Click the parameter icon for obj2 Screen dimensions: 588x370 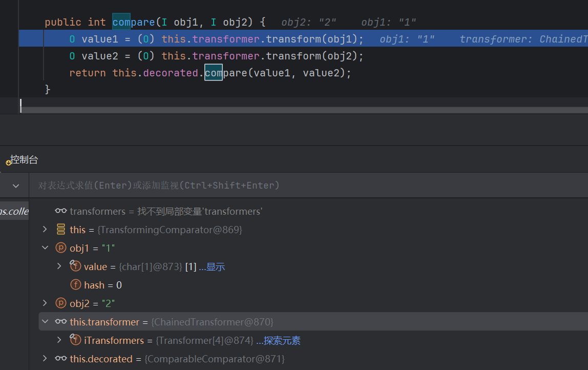[61, 303]
